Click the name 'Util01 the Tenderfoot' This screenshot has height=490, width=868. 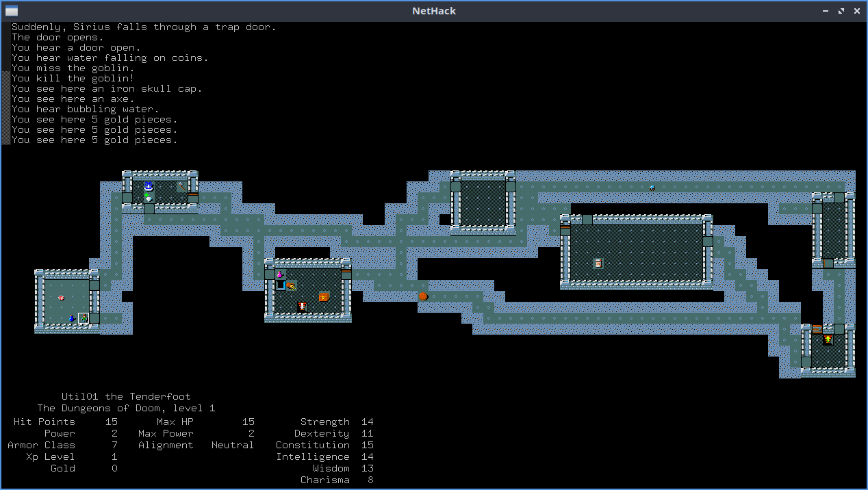pyautogui.click(x=126, y=397)
